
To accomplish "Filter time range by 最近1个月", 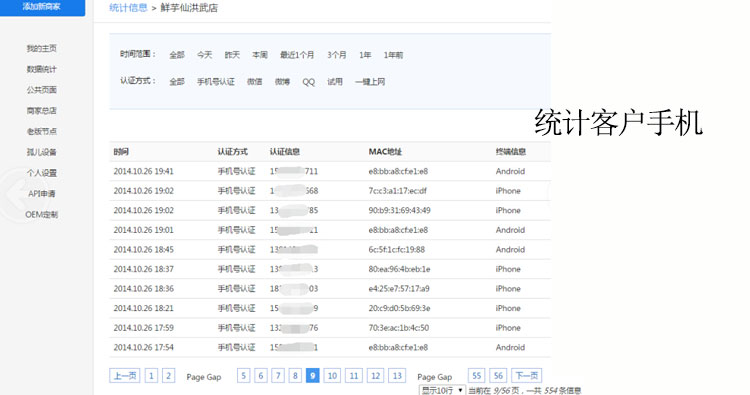I will 297,55.
